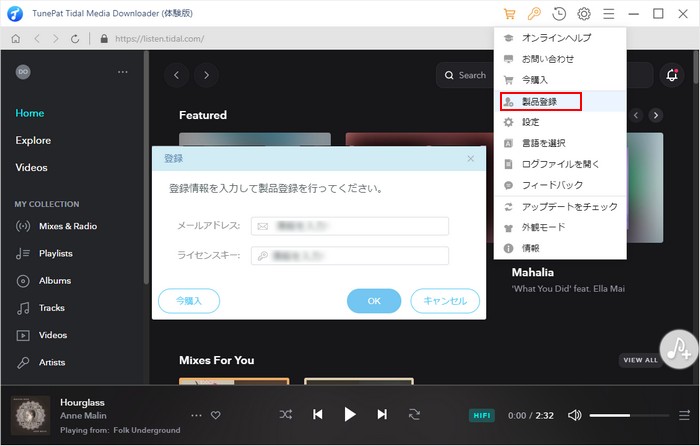Viewport: 700px width, 446px height.
Task: Select 言語を選択 menu item
Action: click(560, 143)
